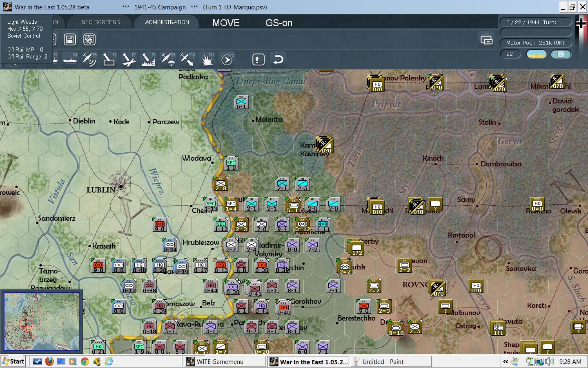Select the Soviet 5=18 armored unit
The height and width of the screenshot is (368, 588).
click(396, 328)
